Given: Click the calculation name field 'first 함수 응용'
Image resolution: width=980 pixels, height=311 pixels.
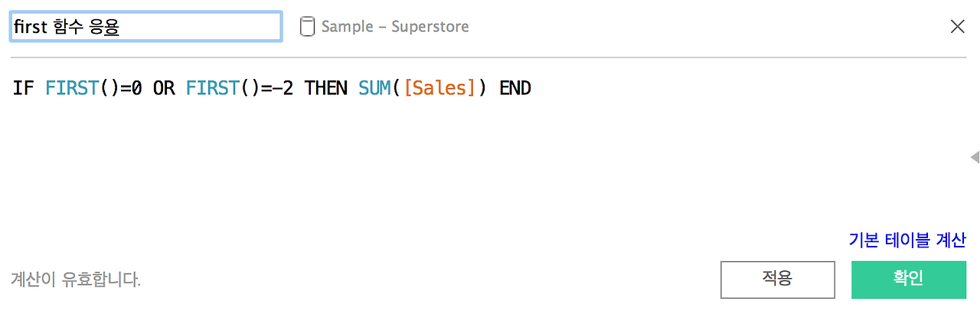Looking at the screenshot, I should pos(146,27).
